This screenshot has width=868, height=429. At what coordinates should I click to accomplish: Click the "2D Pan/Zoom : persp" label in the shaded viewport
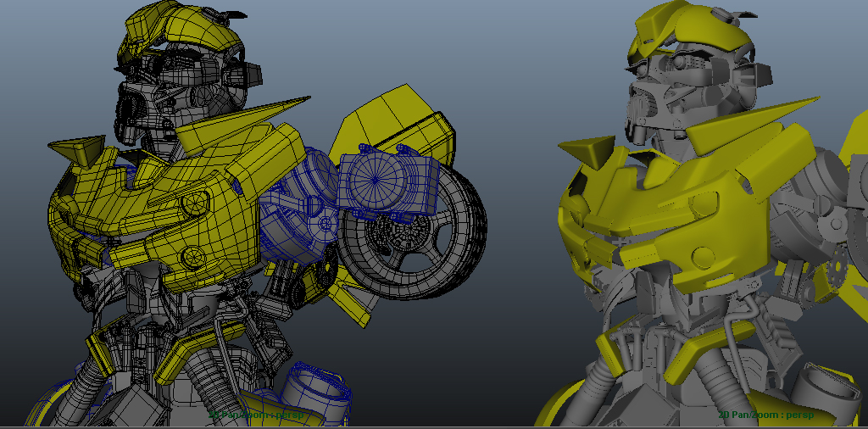click(x=765, y=415)
